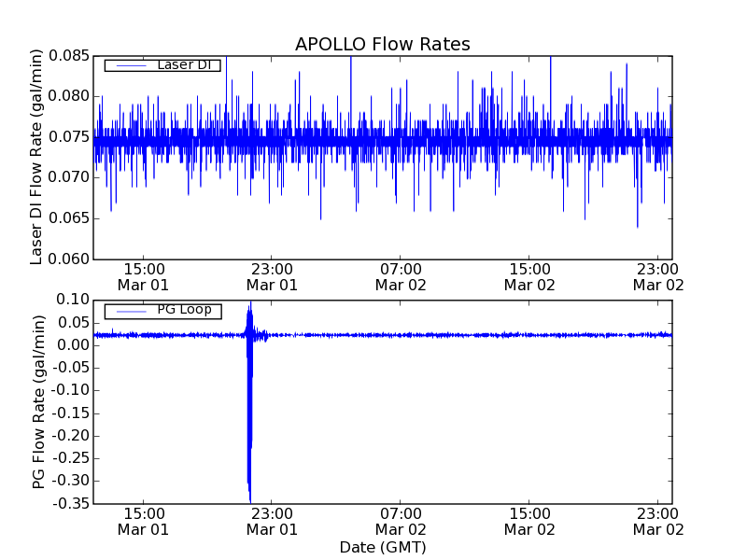Click the blue line sample in PG Loop legend
747x560 pixels.
(x=131, y=312)
